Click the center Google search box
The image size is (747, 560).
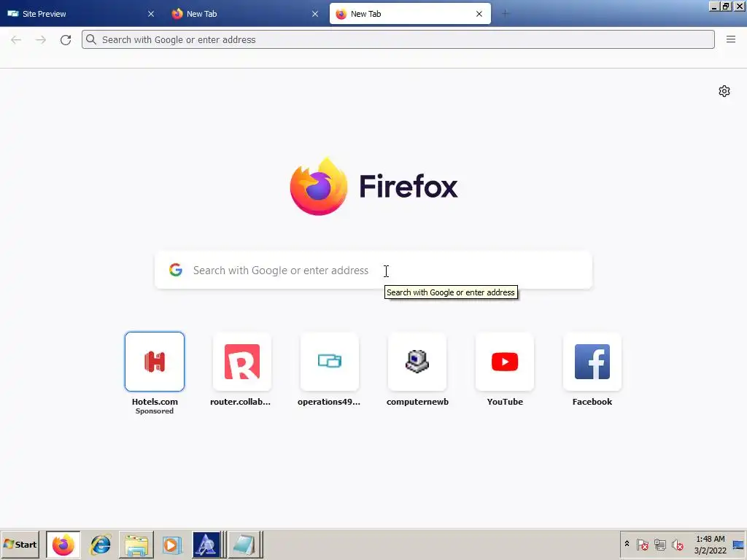(373, 270)
